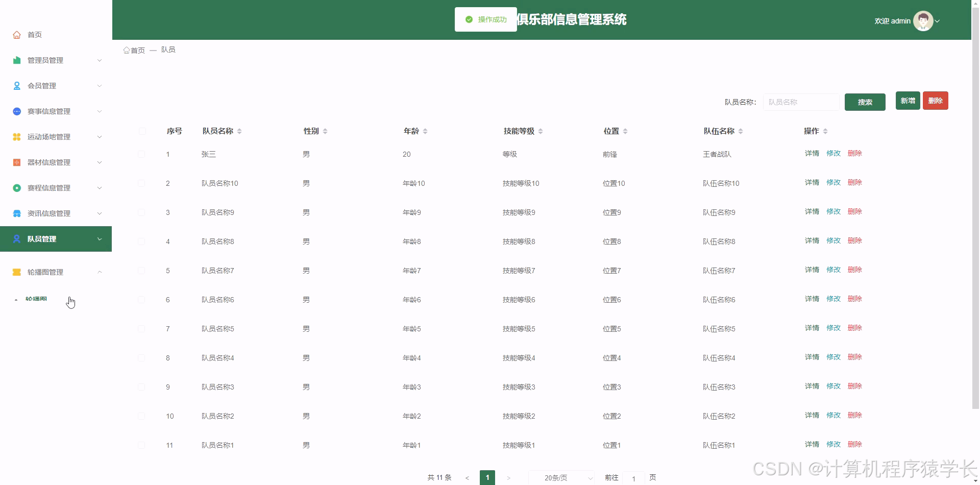This screenshot has height=485, width=980.
Task: Click the breadcrumb home icon
Action: (127, 50)
